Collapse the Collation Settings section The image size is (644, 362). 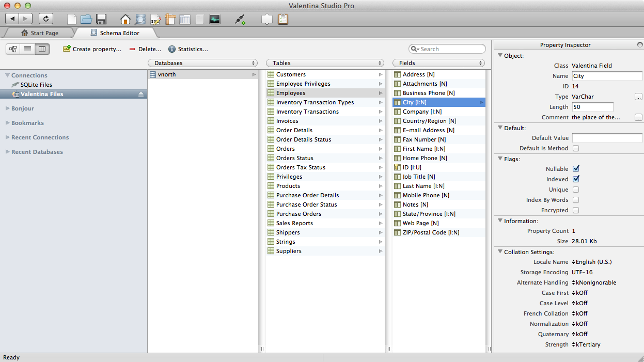(x=500, y=252)
